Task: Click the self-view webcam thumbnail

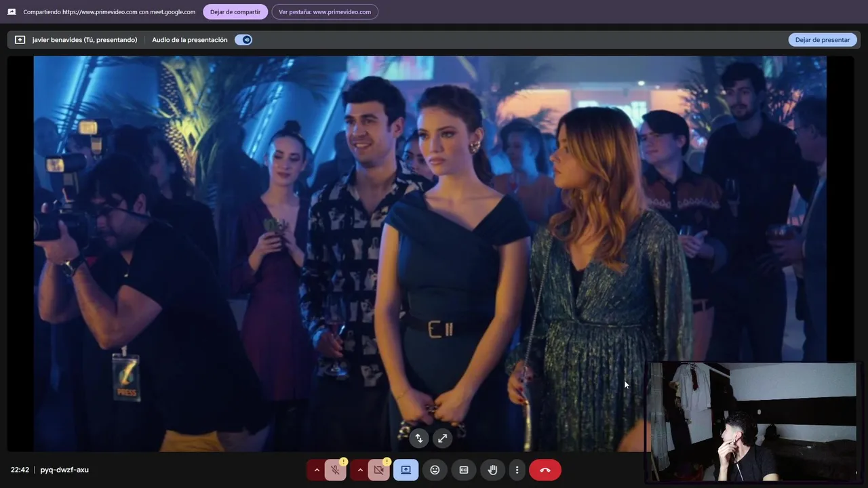Action: coord(753,422)
